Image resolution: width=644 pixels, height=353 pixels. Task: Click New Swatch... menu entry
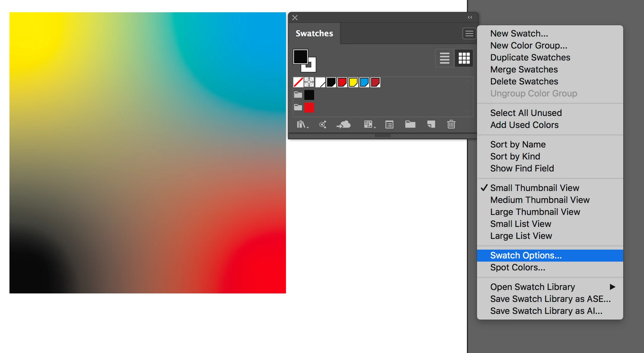(519, 33)
